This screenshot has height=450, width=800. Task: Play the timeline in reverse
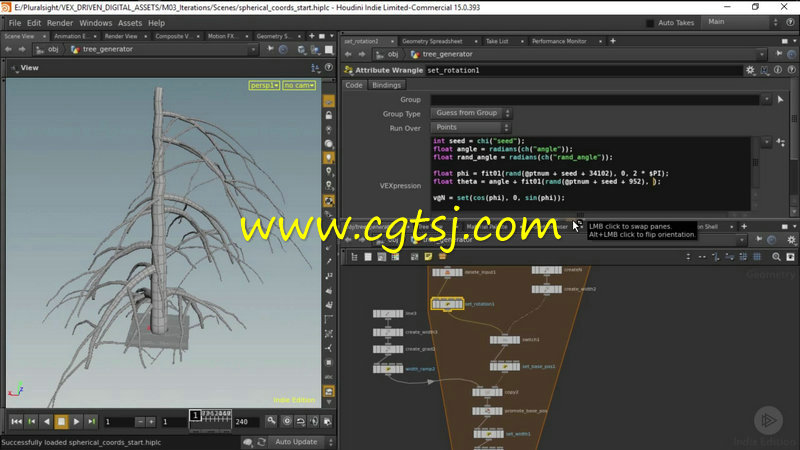[x=46, y=421]
